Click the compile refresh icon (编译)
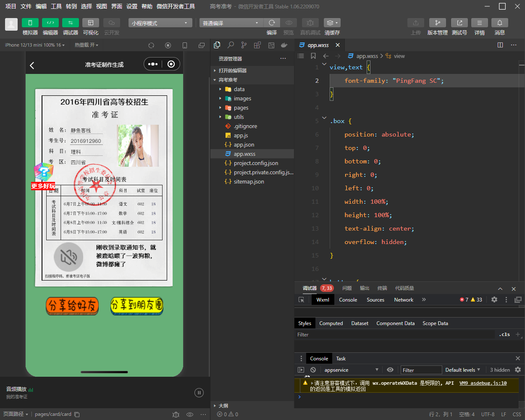The image size is (525, 420). (272, 23)
